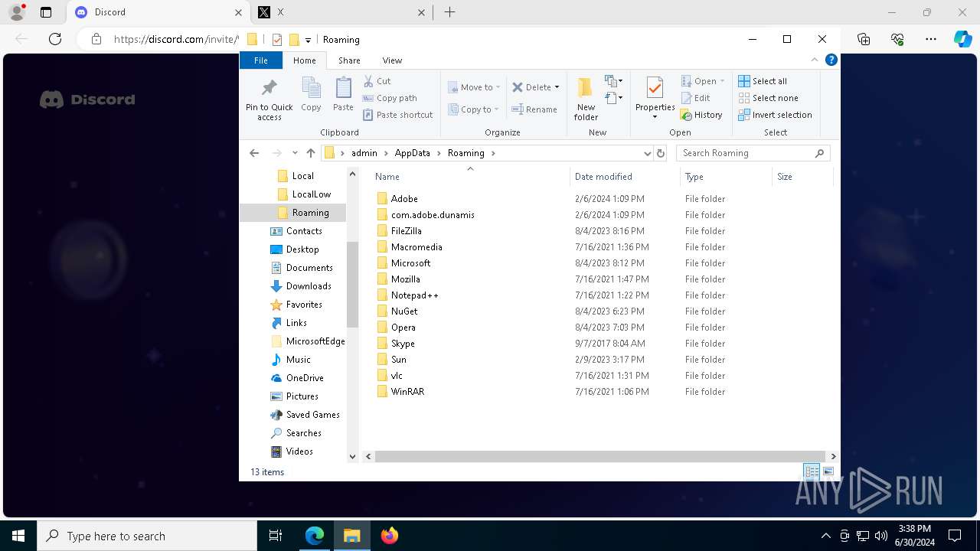Viewport: 980px width, 551px height.
Task: Refresh the Roaming folder view
Action: click(661, 153)
